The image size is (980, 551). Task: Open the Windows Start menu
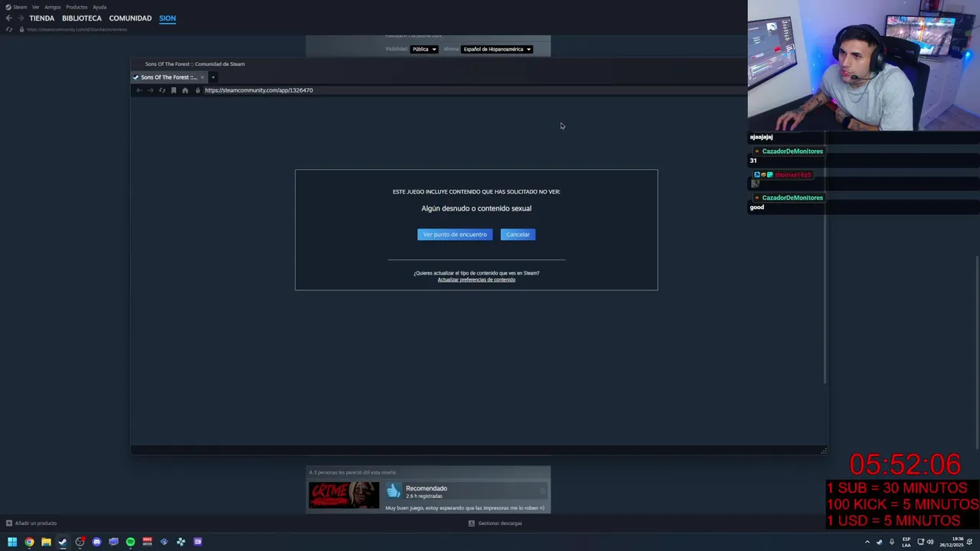coord(12,542)
